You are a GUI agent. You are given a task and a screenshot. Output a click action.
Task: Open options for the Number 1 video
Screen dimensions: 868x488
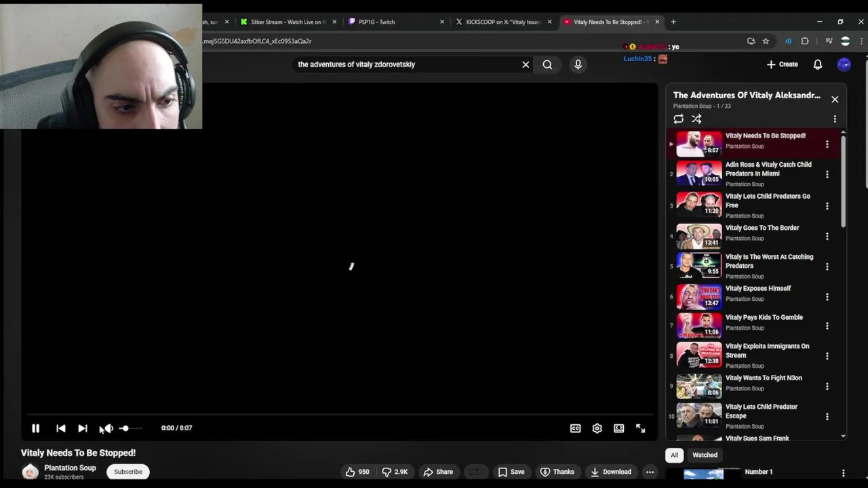pos(843,473)
